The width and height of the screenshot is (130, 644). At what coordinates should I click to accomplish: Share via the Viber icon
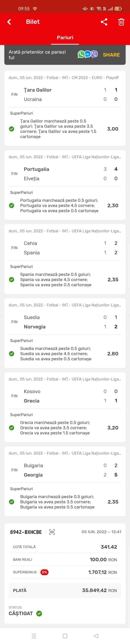tap(94, 54)
